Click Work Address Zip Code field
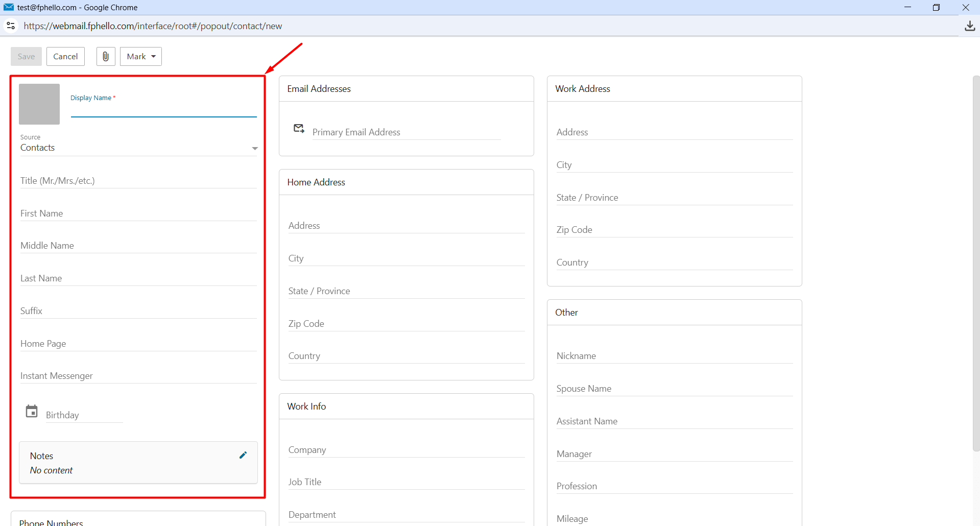The height and width of the screenshot is (526, 980). click(x=675, y=230)
